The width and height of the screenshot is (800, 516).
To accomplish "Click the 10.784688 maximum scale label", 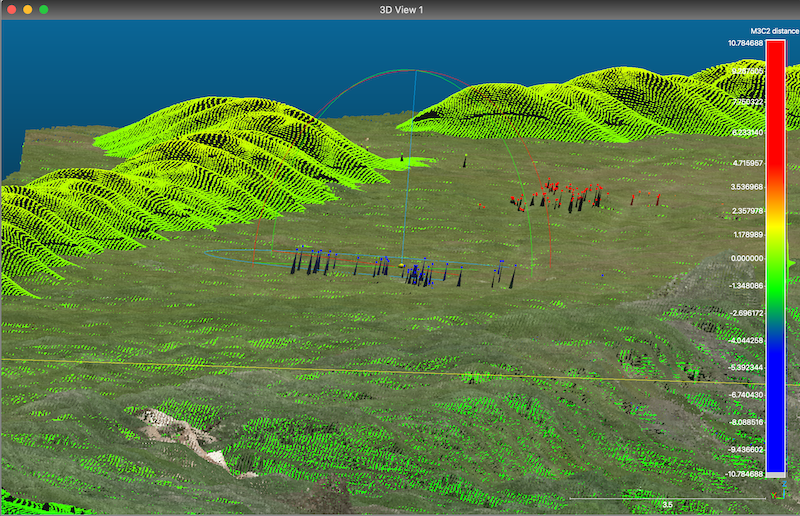I will click(745, 43).
